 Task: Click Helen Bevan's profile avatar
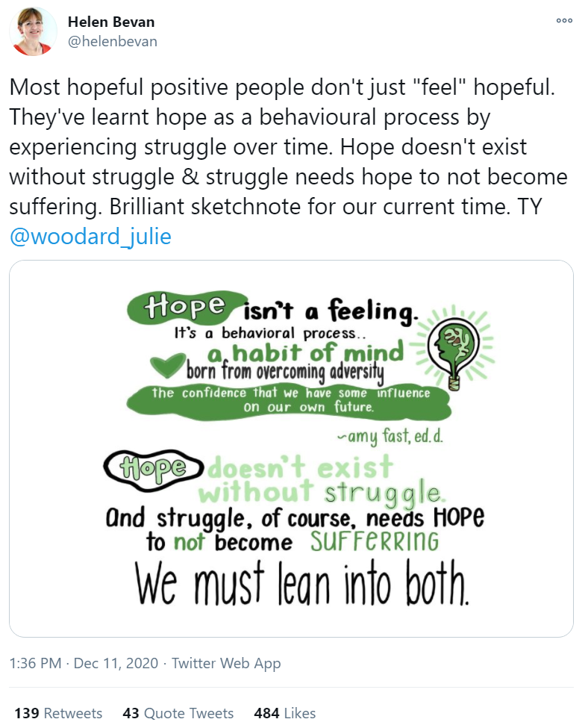pos(33,31)
